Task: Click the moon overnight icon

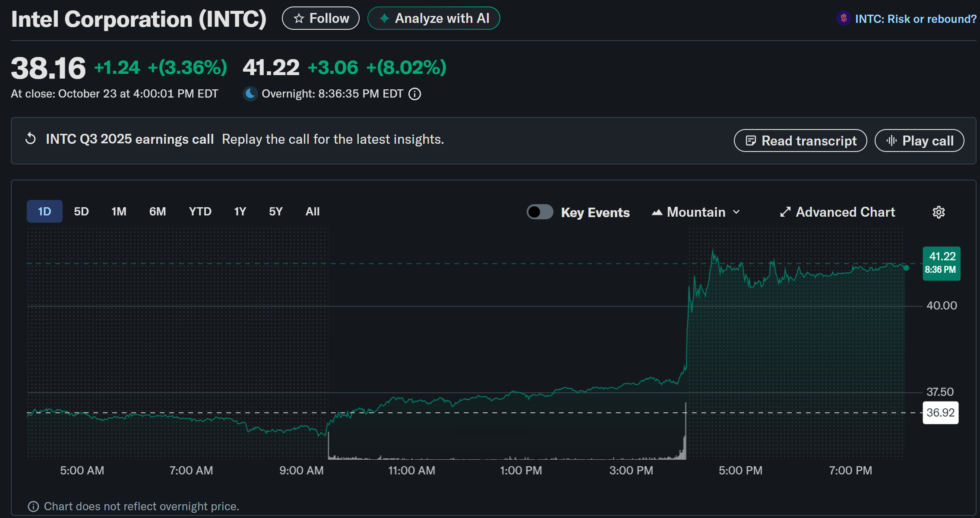Action: 250,94
